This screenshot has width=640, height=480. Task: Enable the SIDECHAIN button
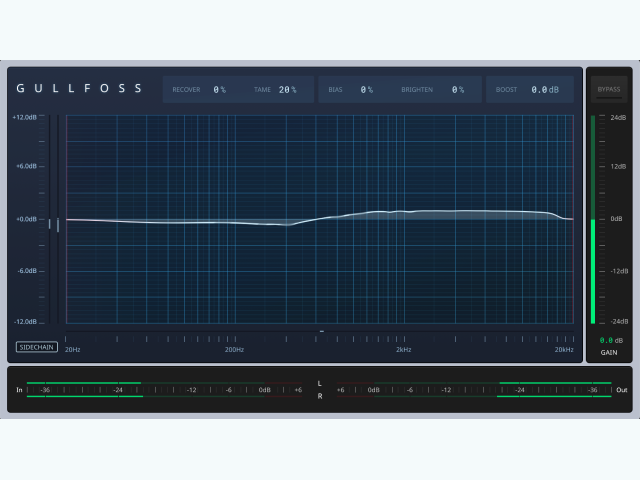pyautogui.click(x=37, y=347)
